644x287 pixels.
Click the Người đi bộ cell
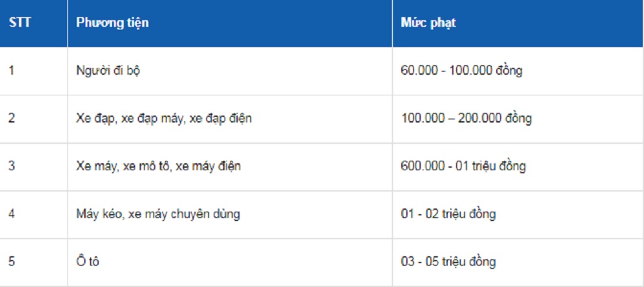tap(108, 70)
